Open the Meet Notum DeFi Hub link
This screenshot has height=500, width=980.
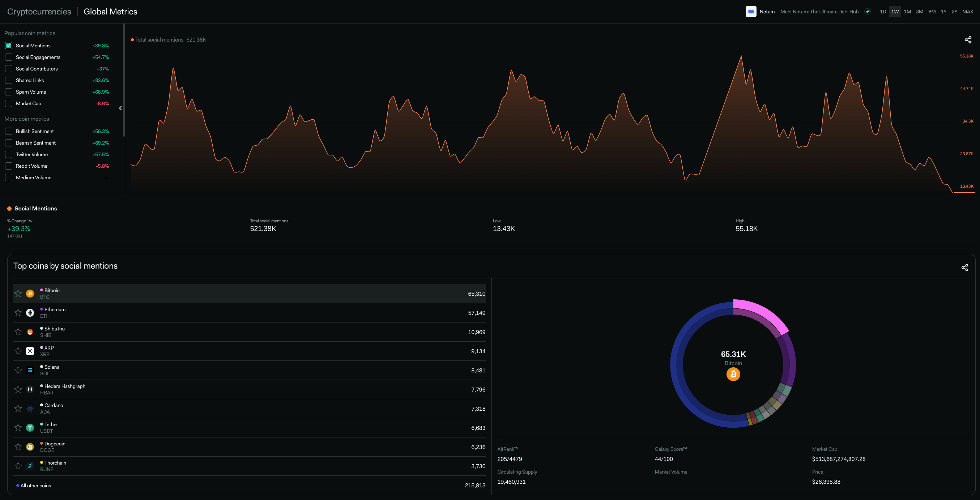[819, 12]
